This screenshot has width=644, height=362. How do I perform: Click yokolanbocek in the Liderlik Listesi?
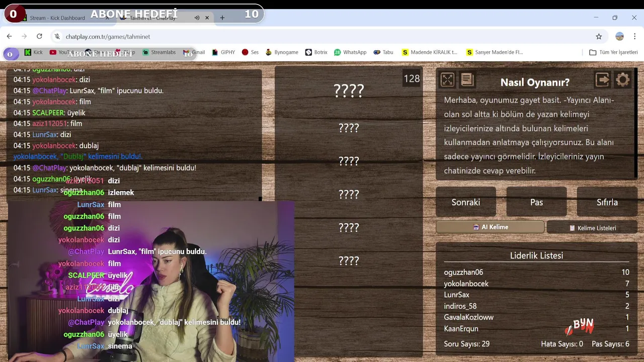[466, 284]
